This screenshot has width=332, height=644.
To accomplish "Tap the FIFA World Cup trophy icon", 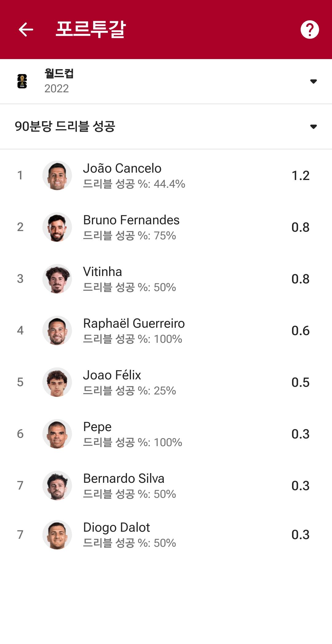I will pos(22,81).
